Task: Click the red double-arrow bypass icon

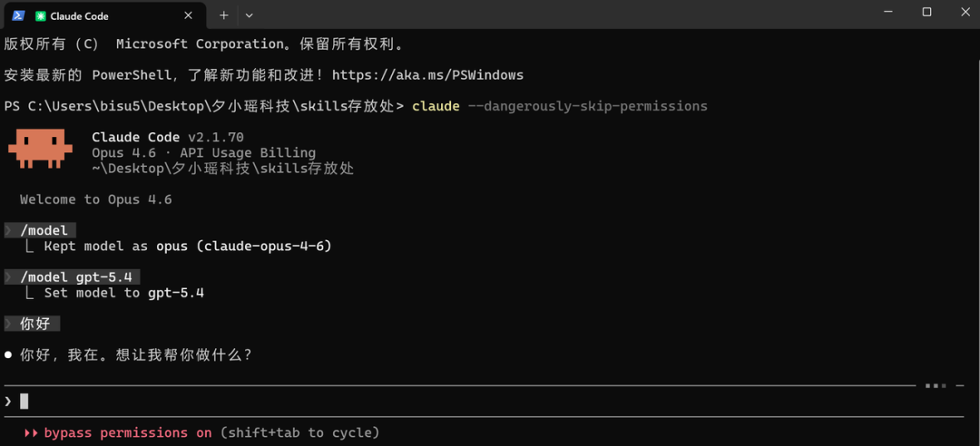Action: pos(31,433)
